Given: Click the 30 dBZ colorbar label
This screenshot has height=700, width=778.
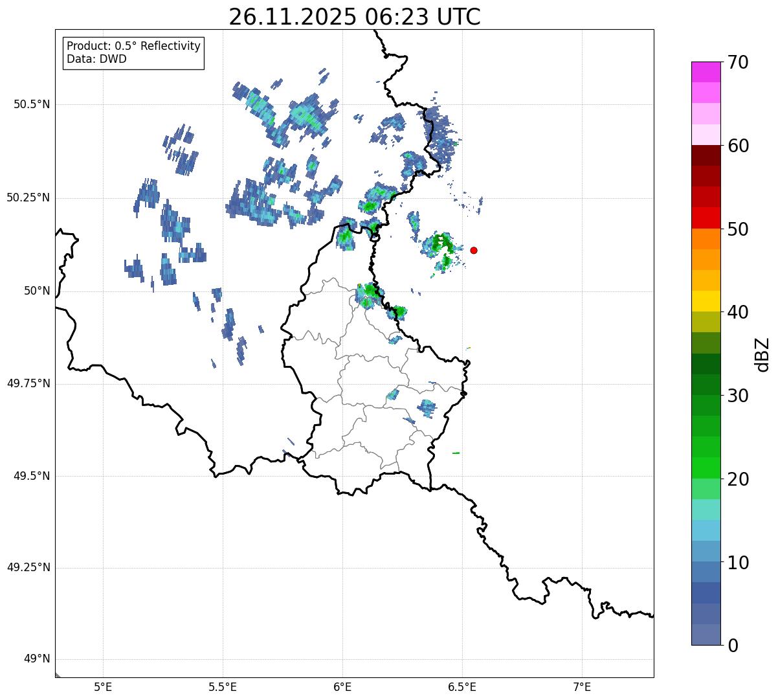Looking at the screenshot, I should point(738,396).
